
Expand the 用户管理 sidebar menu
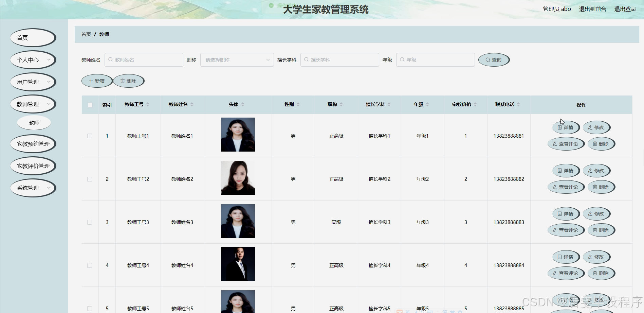coord(33,82)
